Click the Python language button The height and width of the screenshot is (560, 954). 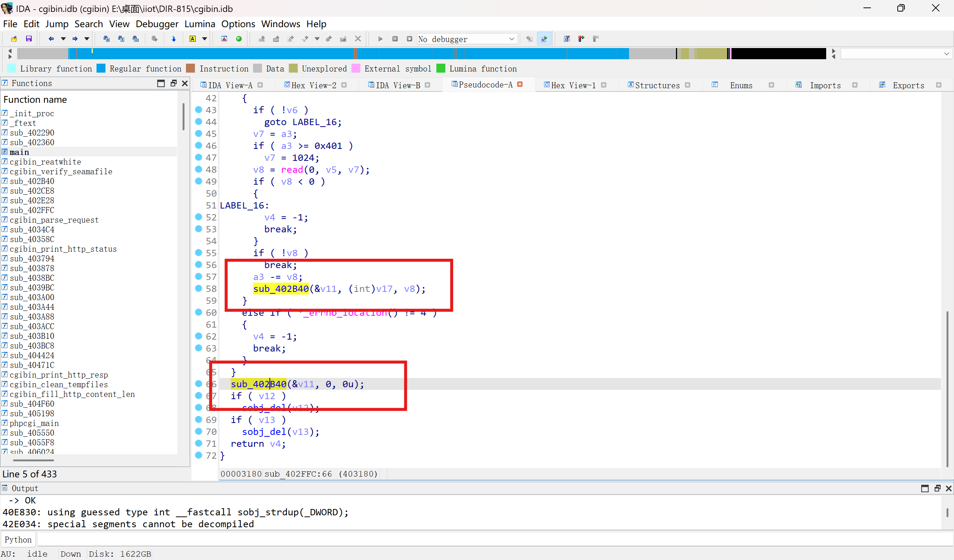click(18, 539)
